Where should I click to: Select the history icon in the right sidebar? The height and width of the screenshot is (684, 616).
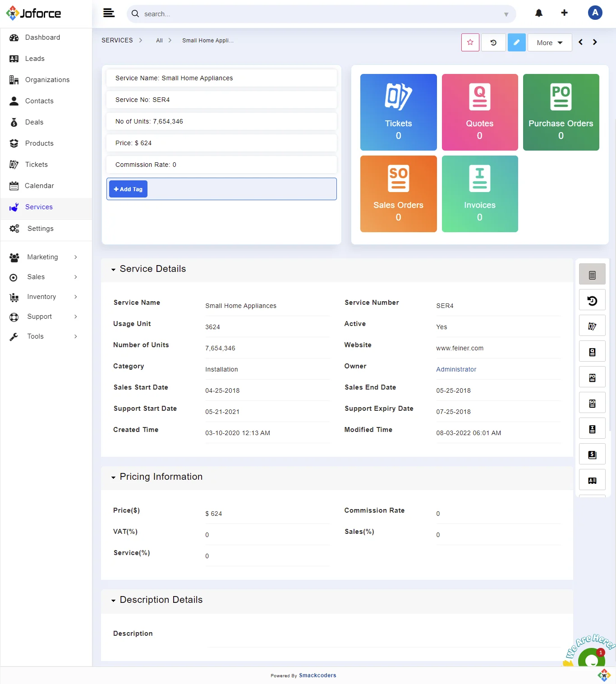click(x=592, y=300)
